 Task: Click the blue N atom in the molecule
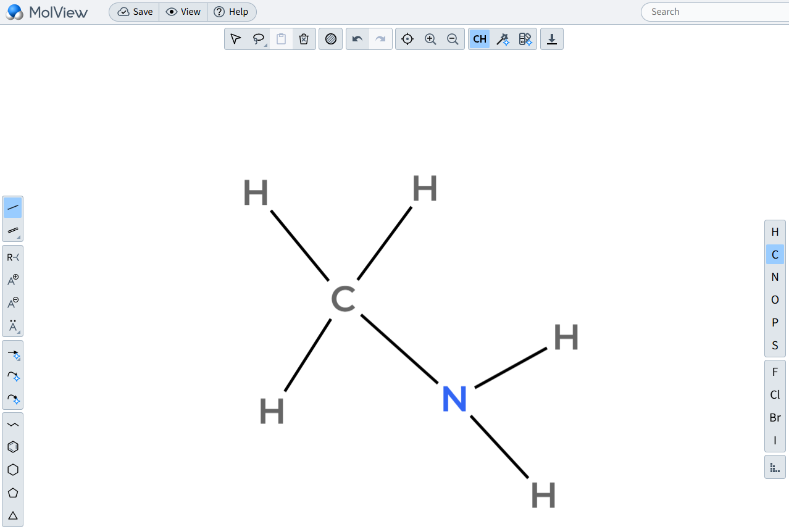coord(454,399)
